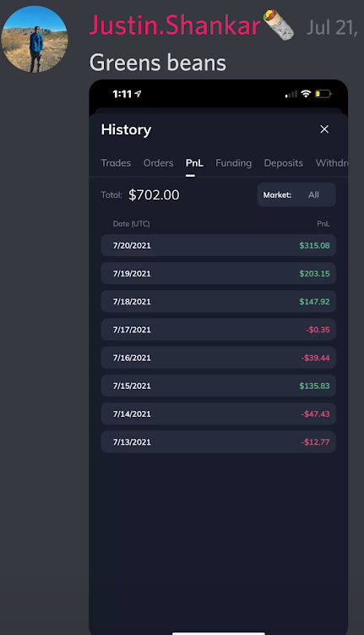This screenshot has height=635, width=364.
Task: Switch to the Orders tab
Action: click(x=158, y=163)
